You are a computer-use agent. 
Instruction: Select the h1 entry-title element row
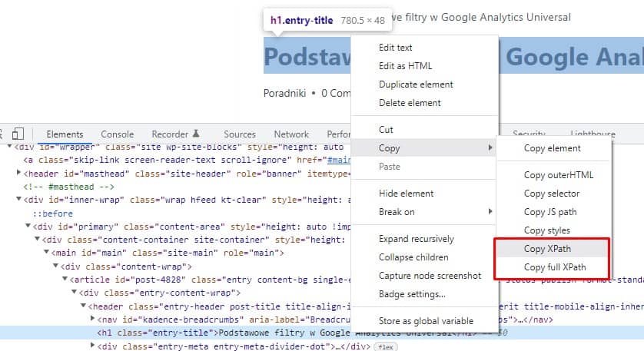tap(231, 333)
